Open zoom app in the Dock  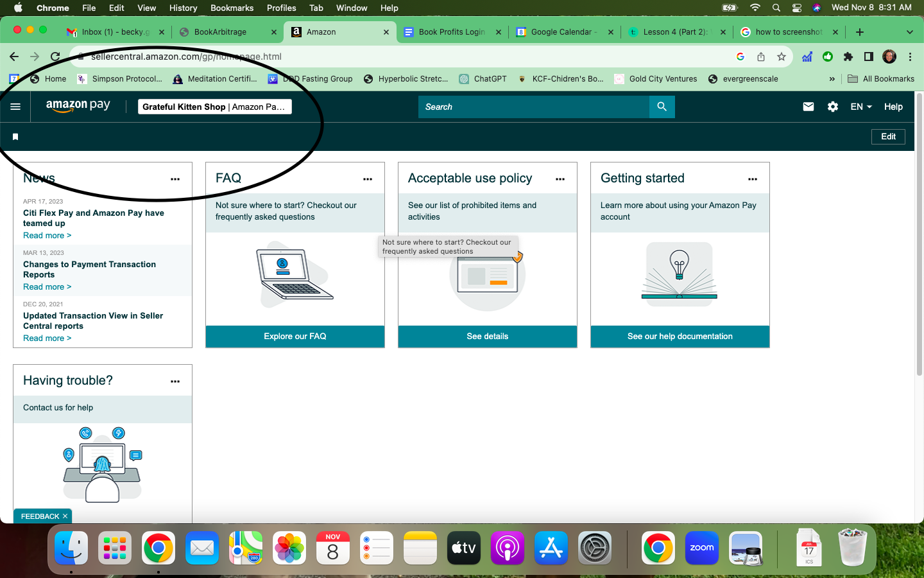click(702, 548)
